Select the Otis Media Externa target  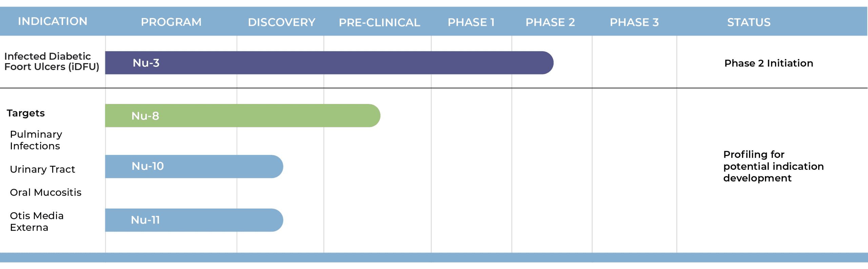point(37,221)
